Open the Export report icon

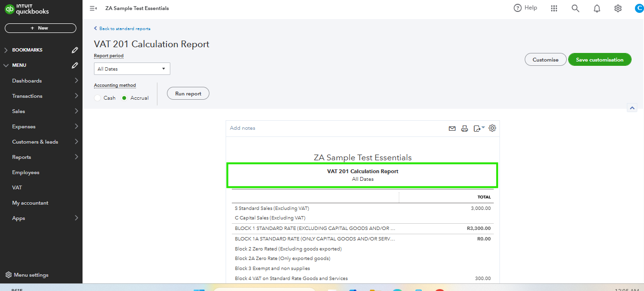pyautogui.click(x=478, y=128)
